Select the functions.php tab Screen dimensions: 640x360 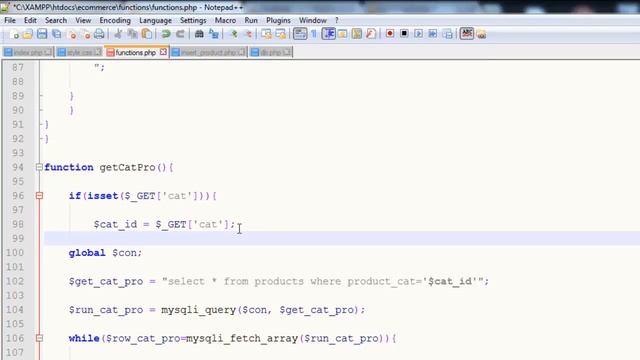(136, 52)
